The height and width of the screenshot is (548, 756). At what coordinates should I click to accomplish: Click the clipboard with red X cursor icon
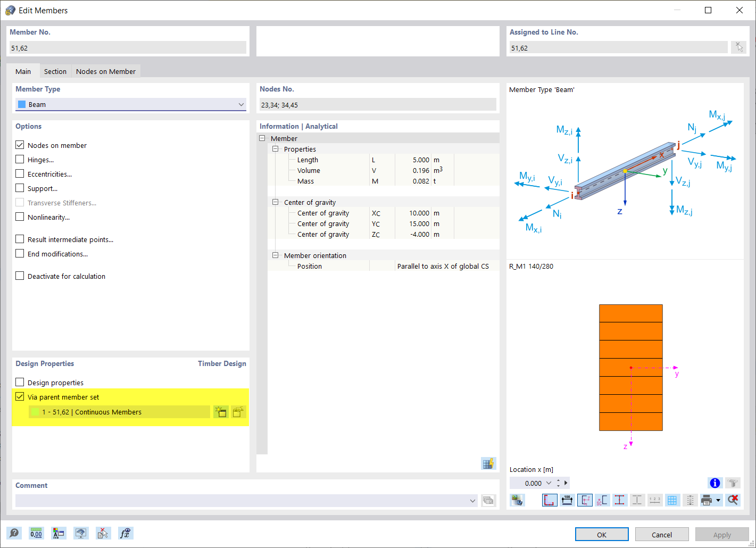[x=103, y=533]
